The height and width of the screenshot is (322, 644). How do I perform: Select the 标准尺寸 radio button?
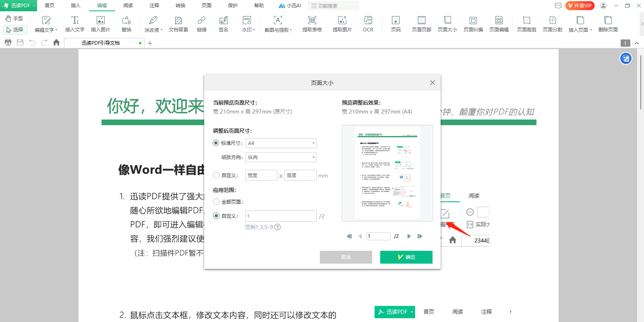coord(216,143)
